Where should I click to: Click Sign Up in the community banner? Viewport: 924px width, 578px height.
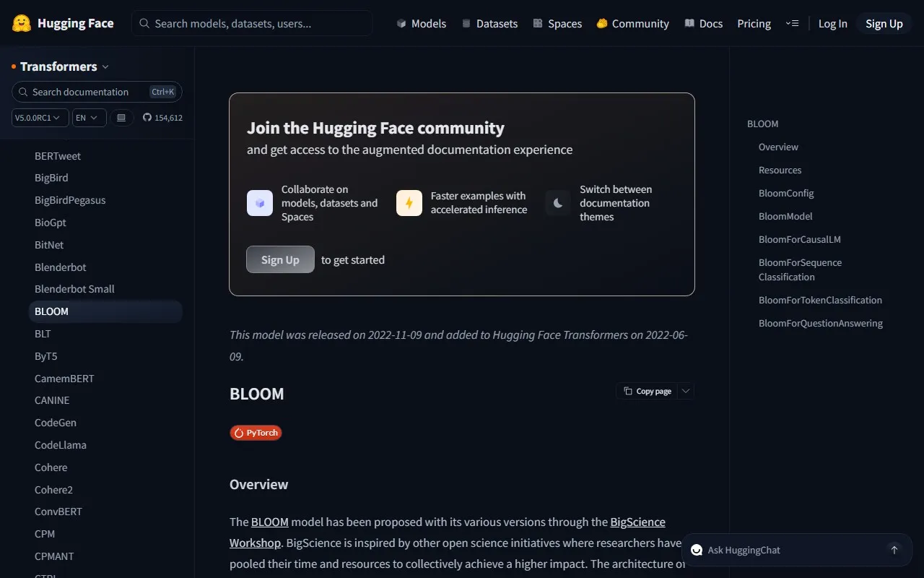(x=280, y=259)
